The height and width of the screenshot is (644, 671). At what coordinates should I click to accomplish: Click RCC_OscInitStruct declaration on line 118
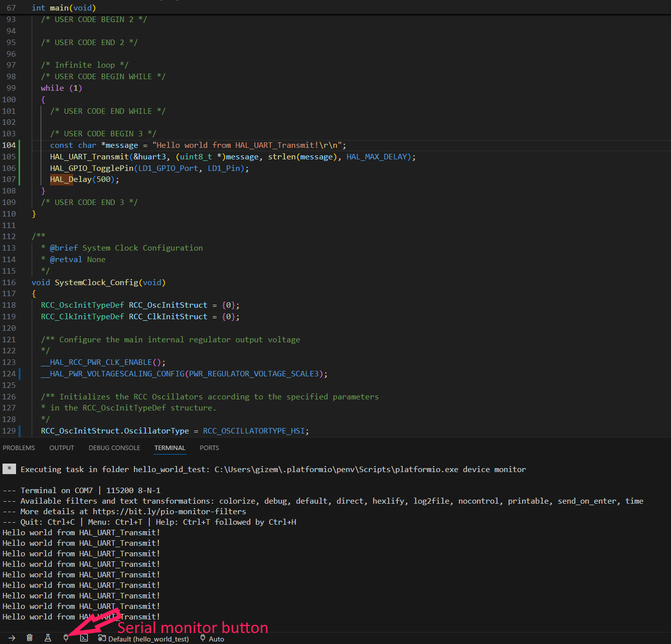(x=168, y=305)
